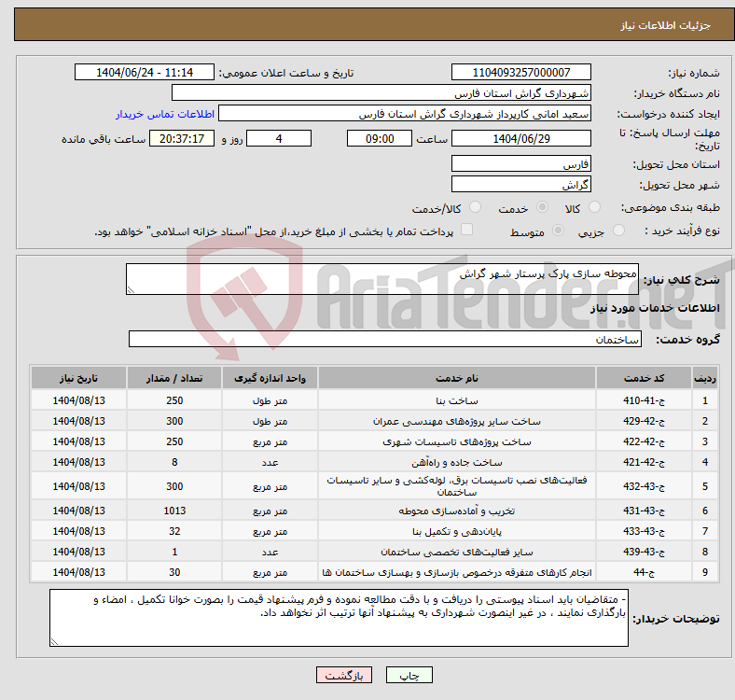
Task: Click the کد خدمت column header
Action: [x=645, y=378]
